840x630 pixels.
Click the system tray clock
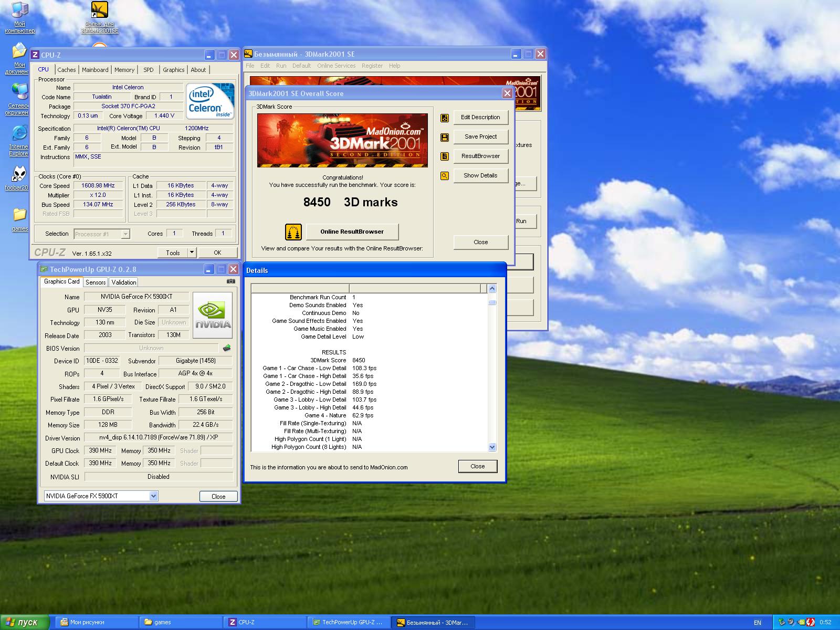pyautogui.click(x=825, y=623)
